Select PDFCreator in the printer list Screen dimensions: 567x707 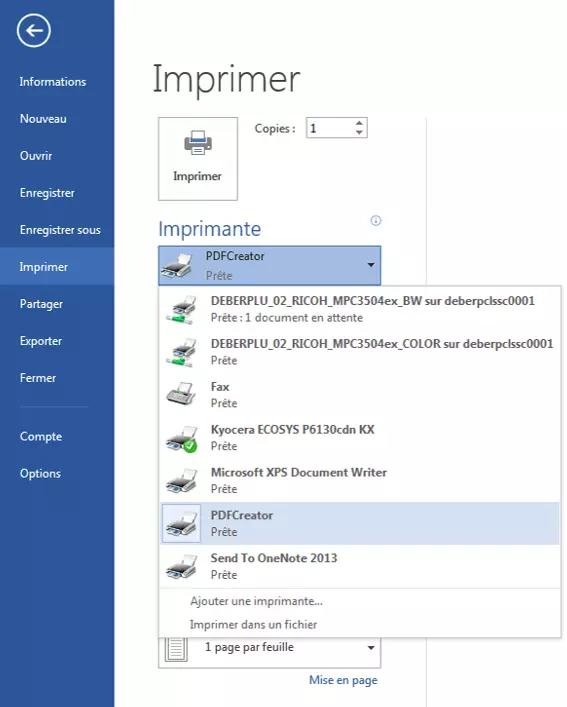[360, 523]
